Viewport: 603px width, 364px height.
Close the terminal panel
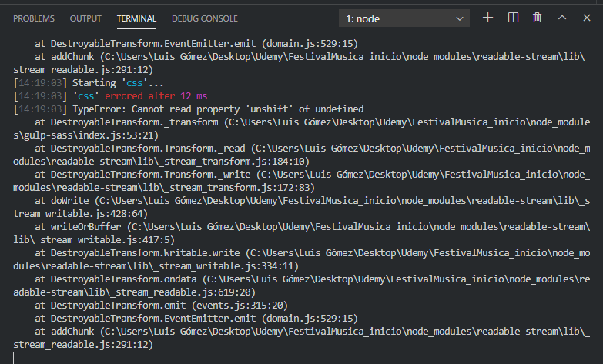click(x=587, y=18)
